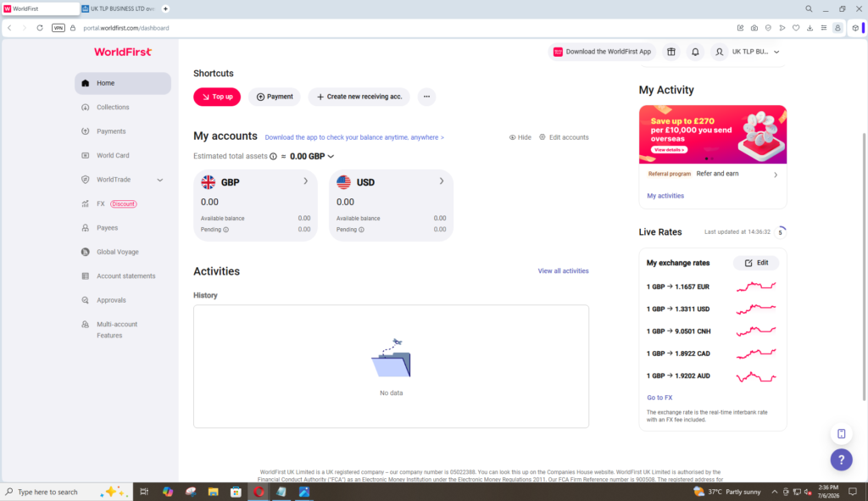
Task: Click browser snapshot camera icon
Action: pos(754,28)
